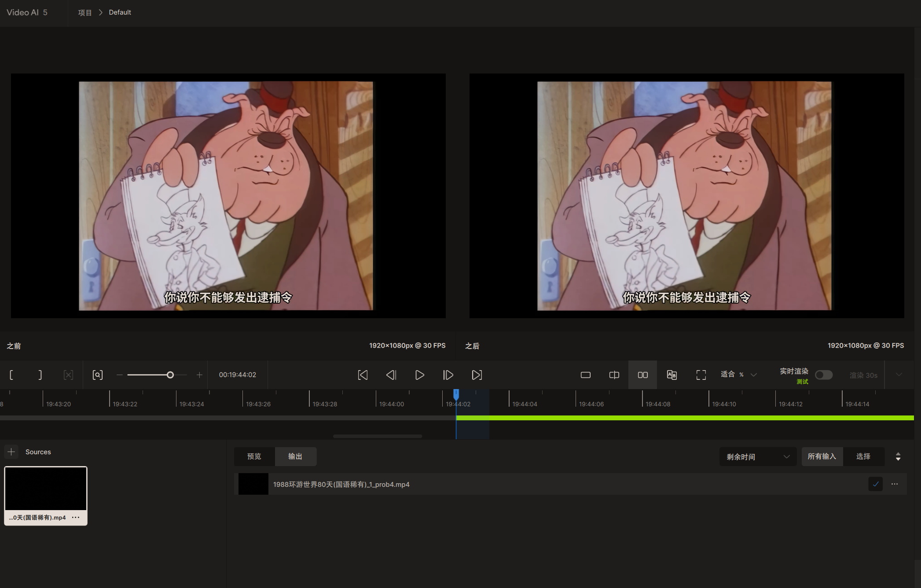Click the timeline zoom slider handle
Viewport: 921px width, 588px height.
click(170, 375)
